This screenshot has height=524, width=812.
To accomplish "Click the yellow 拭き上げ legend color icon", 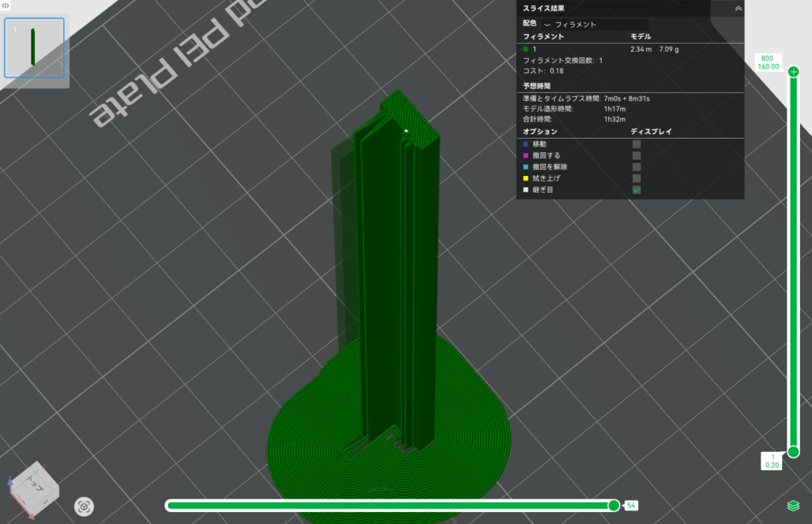I will coord(526,178).
